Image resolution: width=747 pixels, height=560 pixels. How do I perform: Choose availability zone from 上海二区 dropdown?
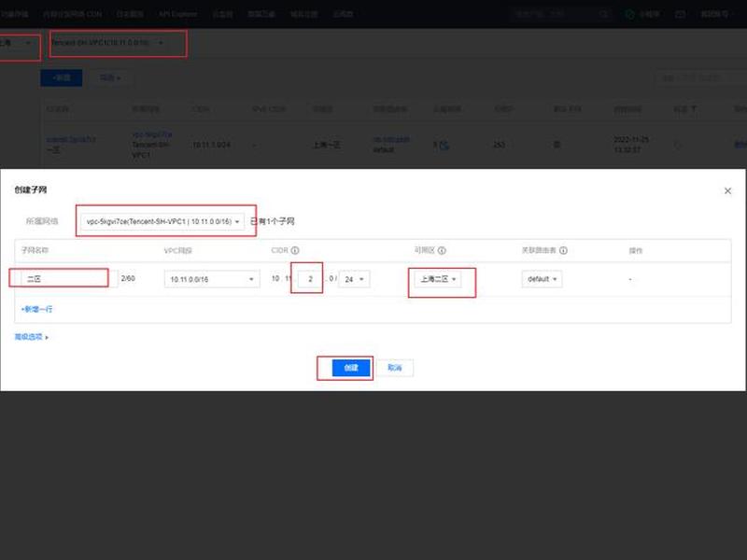pyautogui.click(x=438, y=279)
